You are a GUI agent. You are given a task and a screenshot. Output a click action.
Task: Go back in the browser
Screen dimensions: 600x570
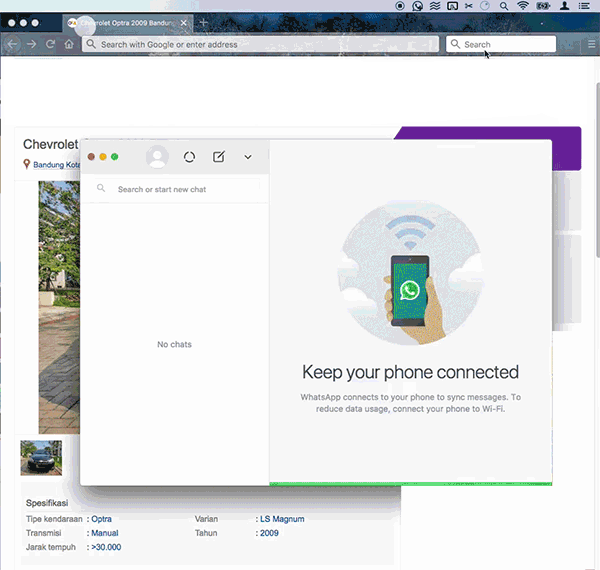(12, 44)
